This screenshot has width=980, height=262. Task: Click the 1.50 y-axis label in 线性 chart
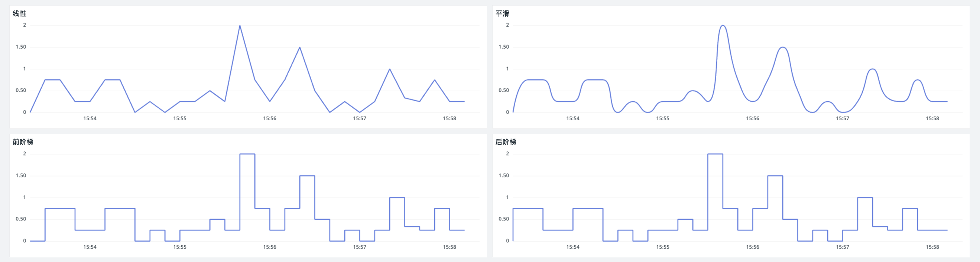21,47
